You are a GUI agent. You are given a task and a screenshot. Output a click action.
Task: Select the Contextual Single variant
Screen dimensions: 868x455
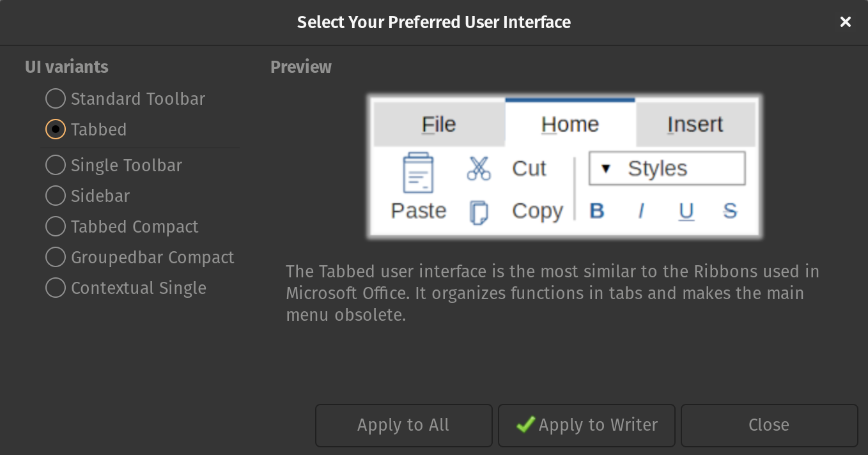point(56,288)
